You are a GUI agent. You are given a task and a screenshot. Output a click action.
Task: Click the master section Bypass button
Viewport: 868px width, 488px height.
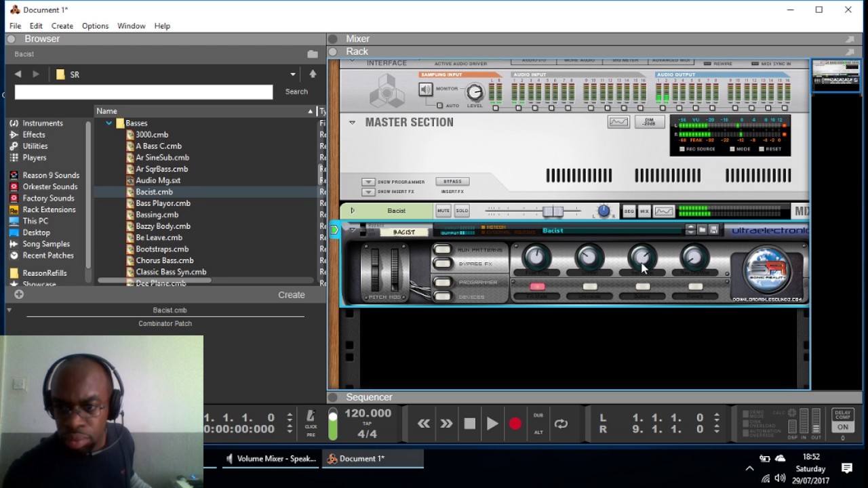[x=452, y=182]
